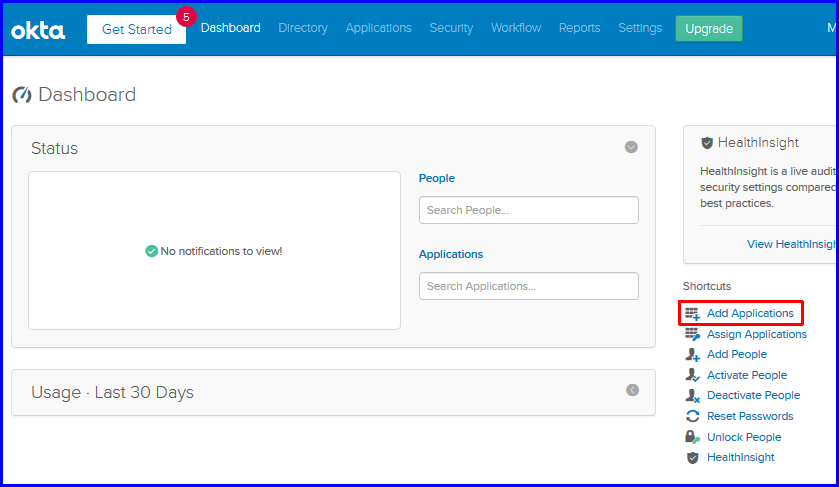Open the Workflow menu
This screenshot has height=487, width=839.
tap(516, 28)
